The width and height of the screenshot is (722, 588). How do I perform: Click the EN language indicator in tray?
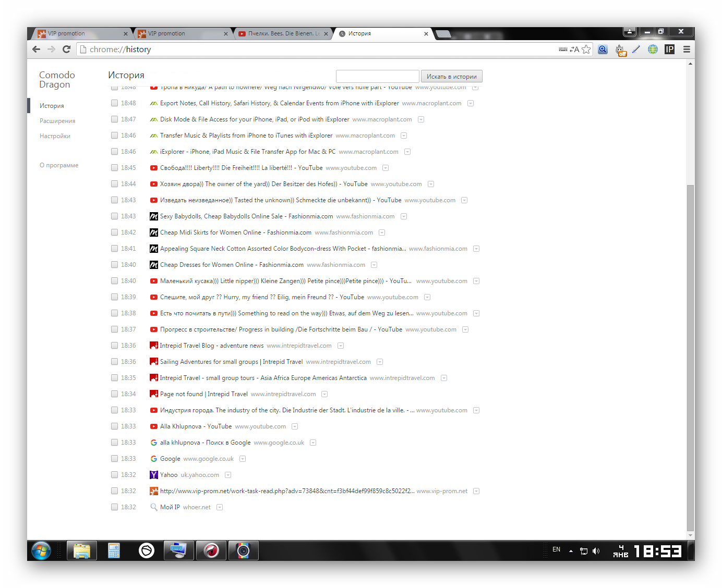click(557, 549)
